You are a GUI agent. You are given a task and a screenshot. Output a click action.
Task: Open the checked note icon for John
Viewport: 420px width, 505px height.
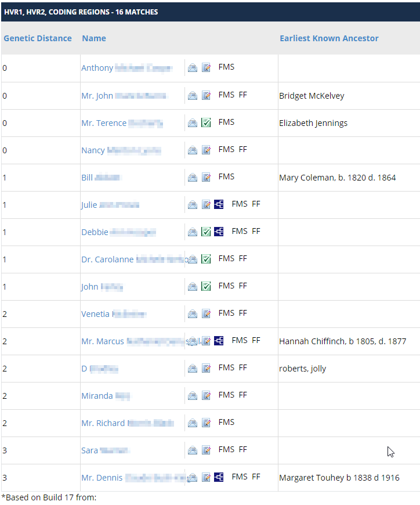[206, 286]
